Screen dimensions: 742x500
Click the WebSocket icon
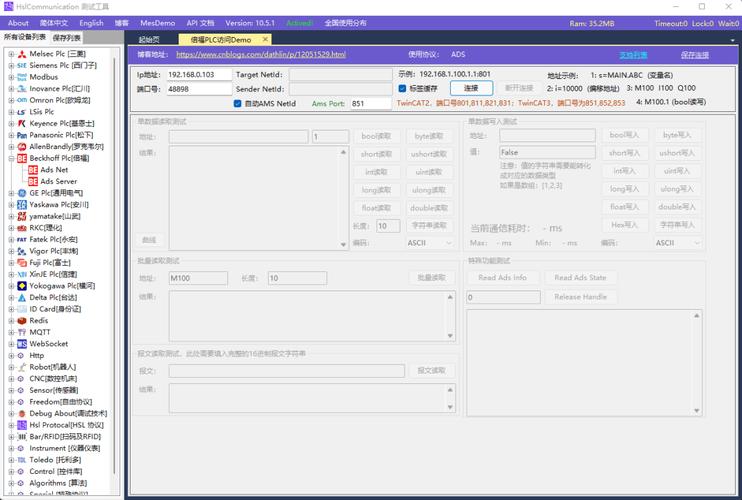22,344
